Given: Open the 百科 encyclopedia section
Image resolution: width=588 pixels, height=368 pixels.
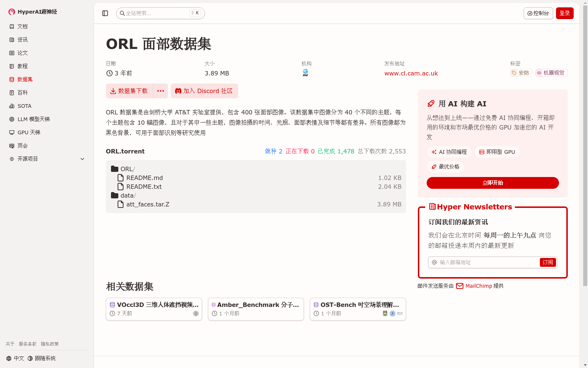Looking at the screenshot, I should [x=22, y=92].
